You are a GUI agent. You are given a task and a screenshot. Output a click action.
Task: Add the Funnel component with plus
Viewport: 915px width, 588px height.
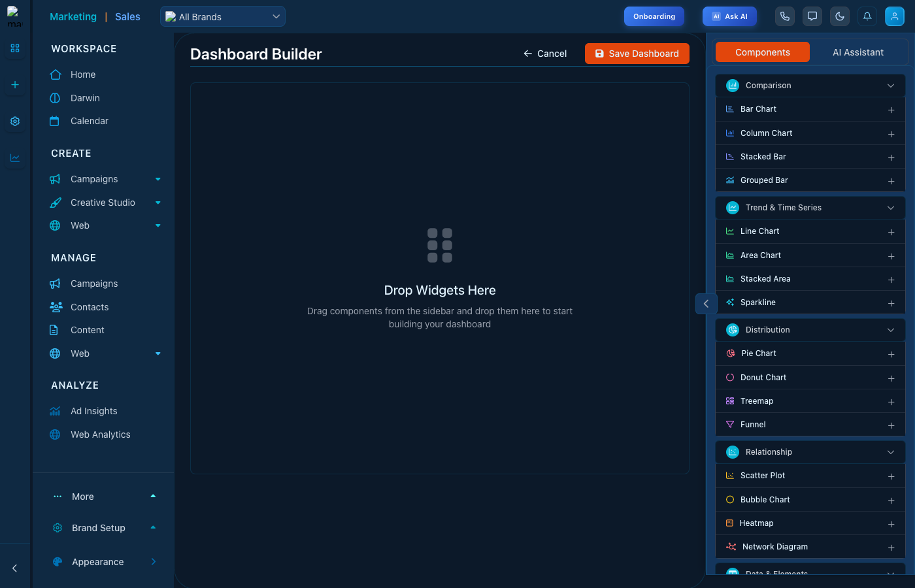tap(891, 425)
